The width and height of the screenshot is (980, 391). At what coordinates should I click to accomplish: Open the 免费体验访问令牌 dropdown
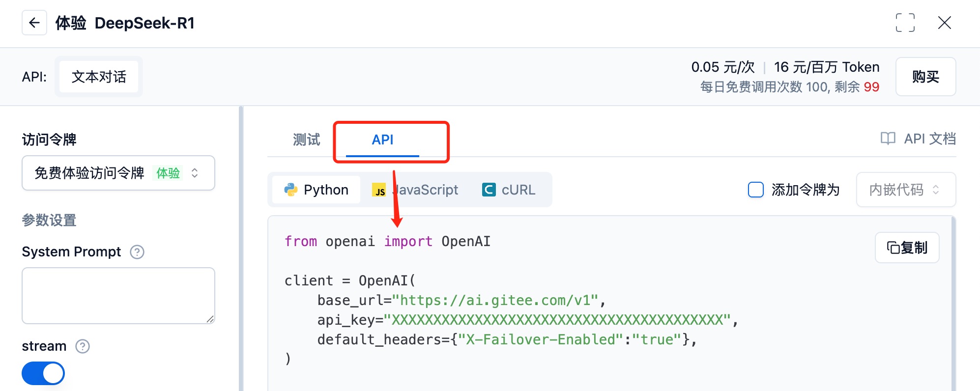pos(118,173)
